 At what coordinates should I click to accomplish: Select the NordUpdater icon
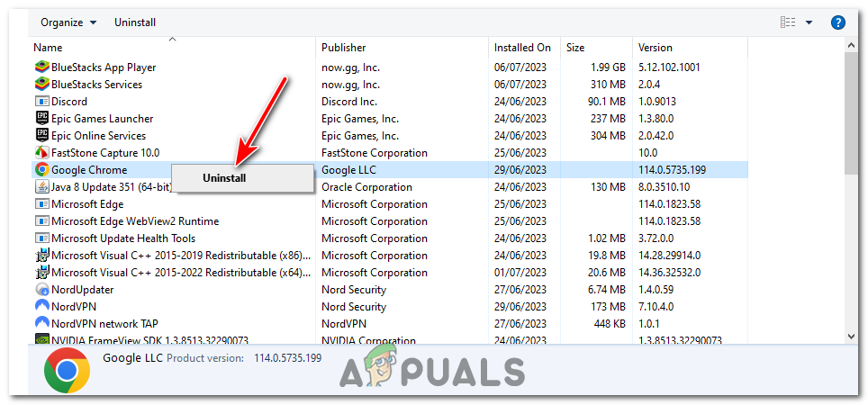(x=41, y=290)
